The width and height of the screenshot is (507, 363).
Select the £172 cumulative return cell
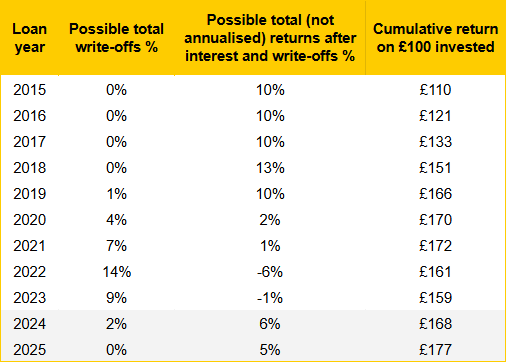pyautogui.click(x=435, y=246)
